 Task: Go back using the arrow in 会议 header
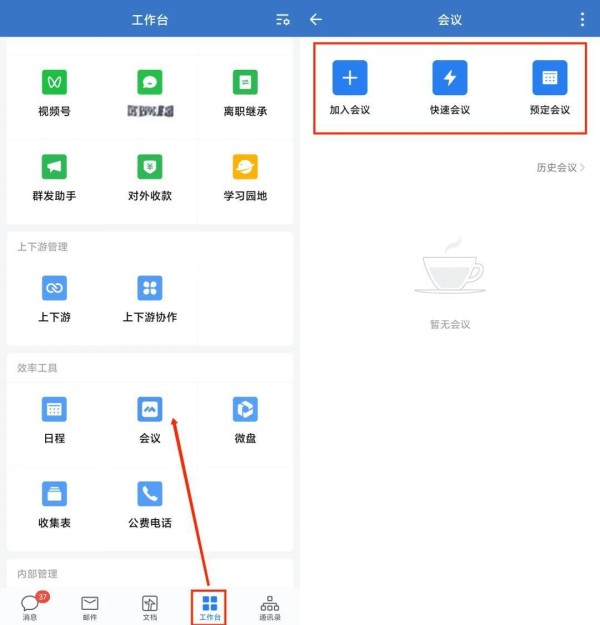pyautogui.click(x=316, y=19)
